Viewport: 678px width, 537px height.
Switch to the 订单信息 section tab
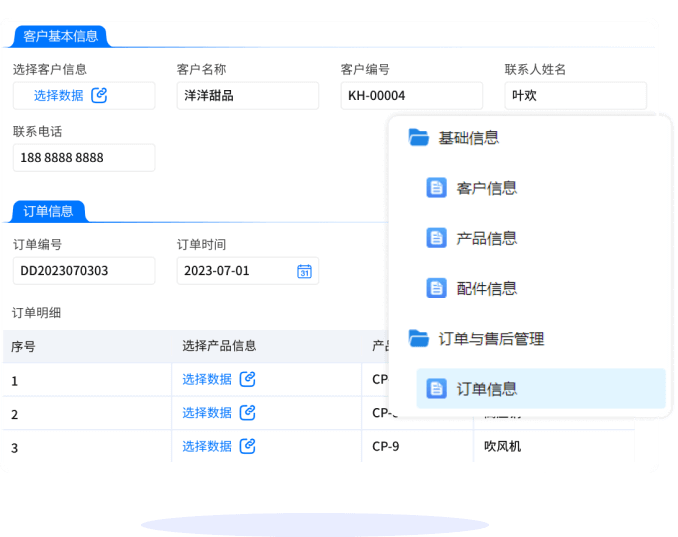coord(48,211)
